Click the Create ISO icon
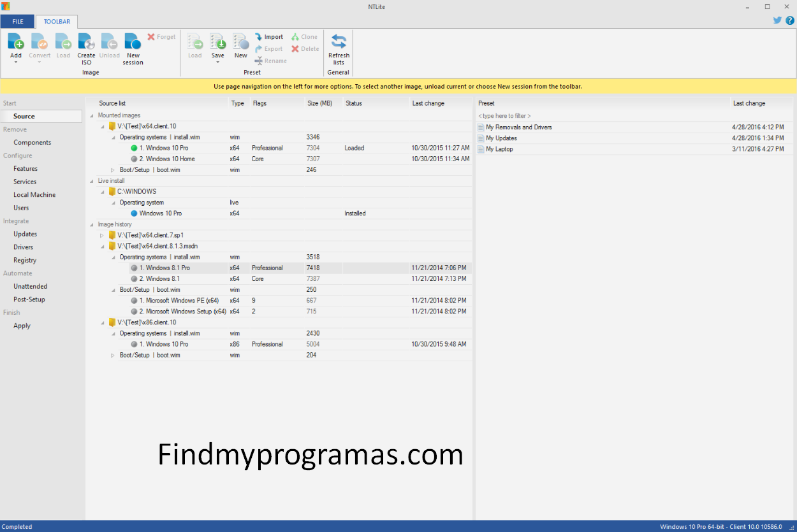 (x=86, y=42)
